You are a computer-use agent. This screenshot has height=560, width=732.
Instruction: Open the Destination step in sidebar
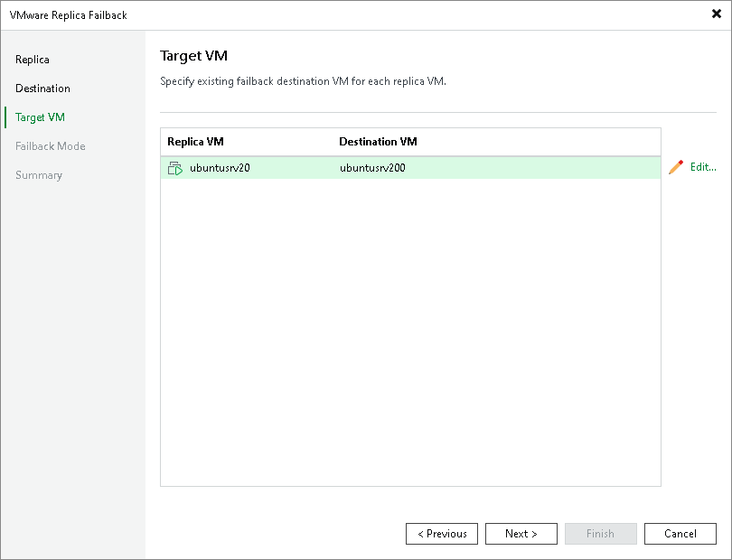[42, 89]
